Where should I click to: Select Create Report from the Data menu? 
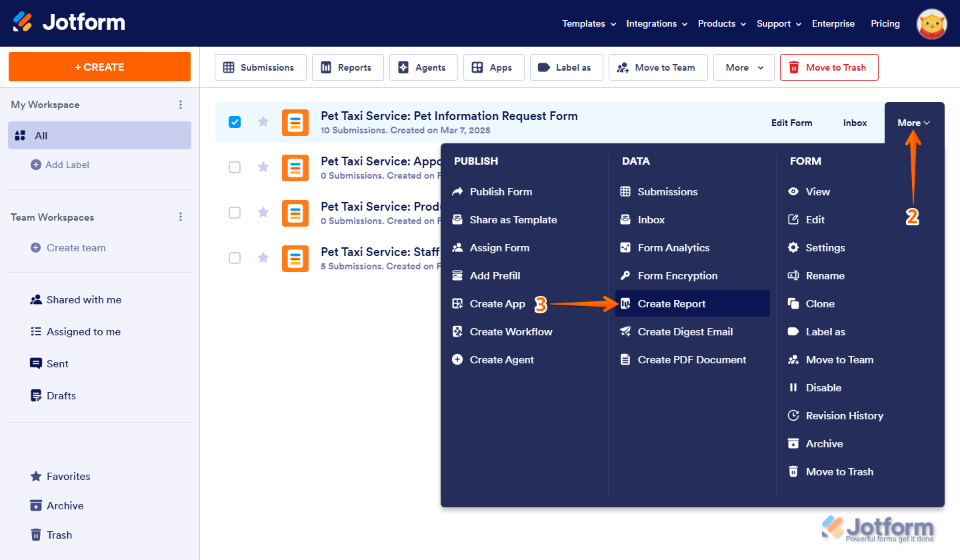coord(671,303)
